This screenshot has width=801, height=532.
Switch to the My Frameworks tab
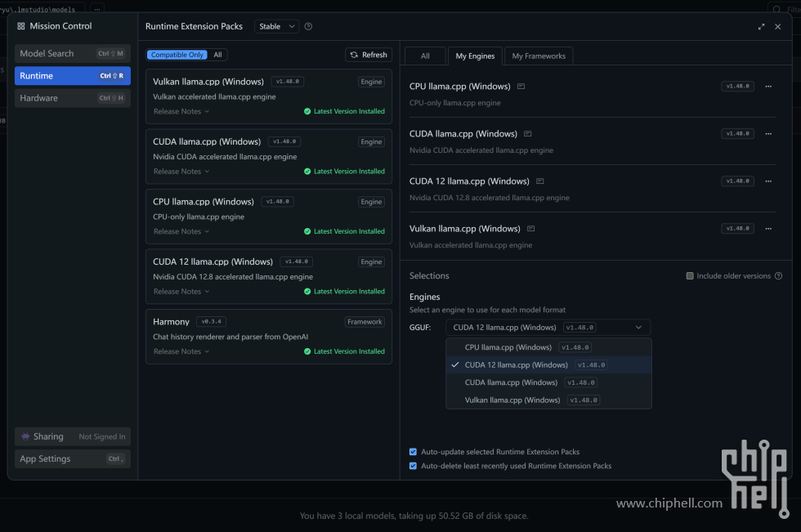[x=539, y=56]
